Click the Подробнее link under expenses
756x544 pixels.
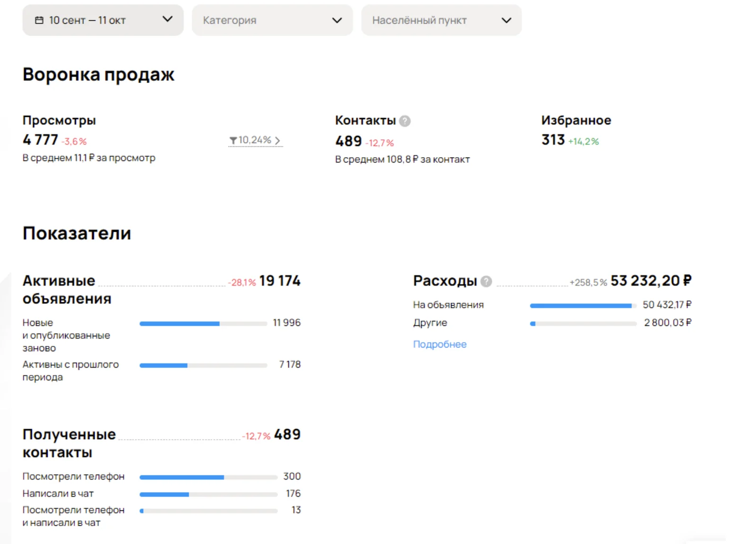coord(439,344)
